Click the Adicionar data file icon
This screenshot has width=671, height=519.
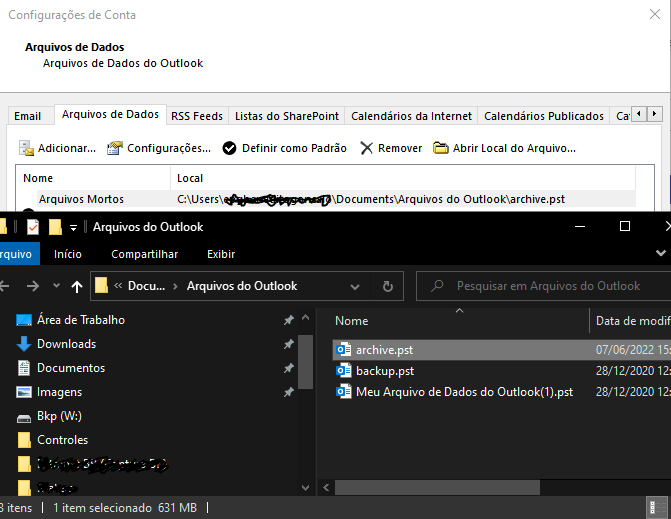[x=26, y=148]
